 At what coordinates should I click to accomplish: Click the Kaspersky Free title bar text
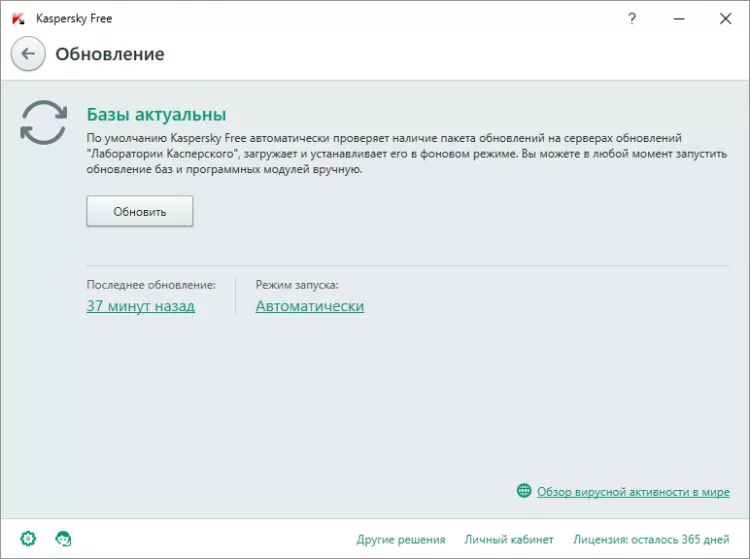74,19
